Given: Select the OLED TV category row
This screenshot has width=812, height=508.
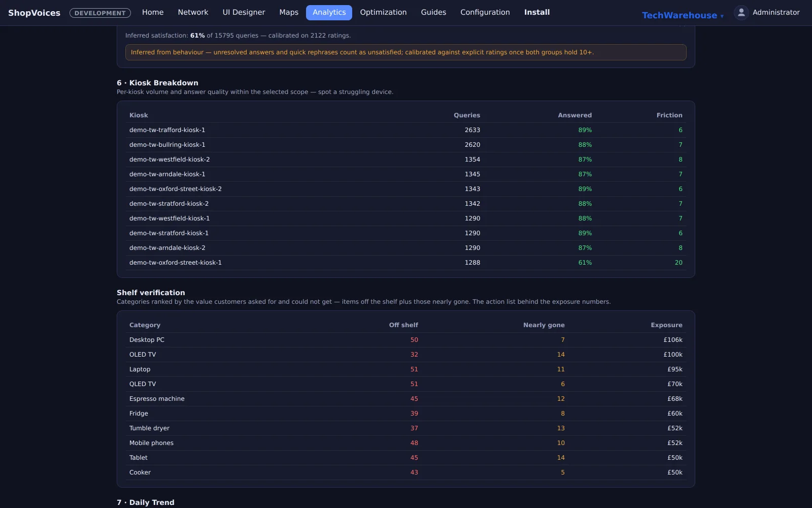Looking at the screenshot, I should coord(406,355).
